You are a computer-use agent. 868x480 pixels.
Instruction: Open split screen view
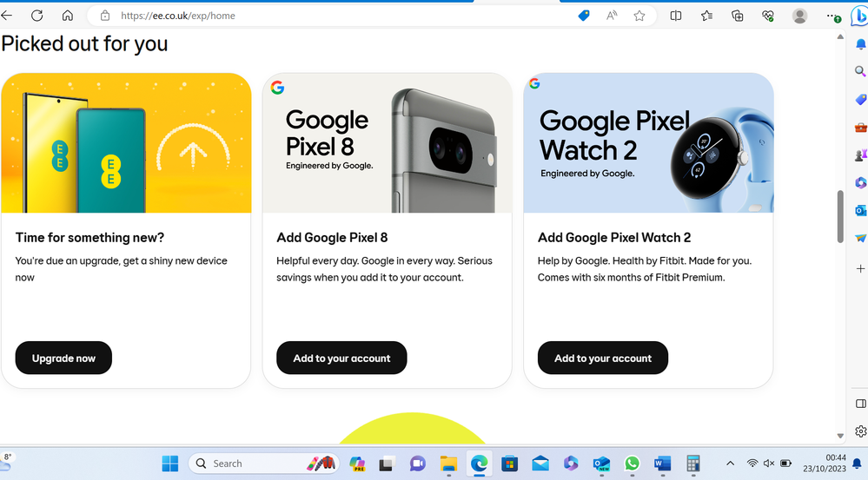[x=676, y=16]
